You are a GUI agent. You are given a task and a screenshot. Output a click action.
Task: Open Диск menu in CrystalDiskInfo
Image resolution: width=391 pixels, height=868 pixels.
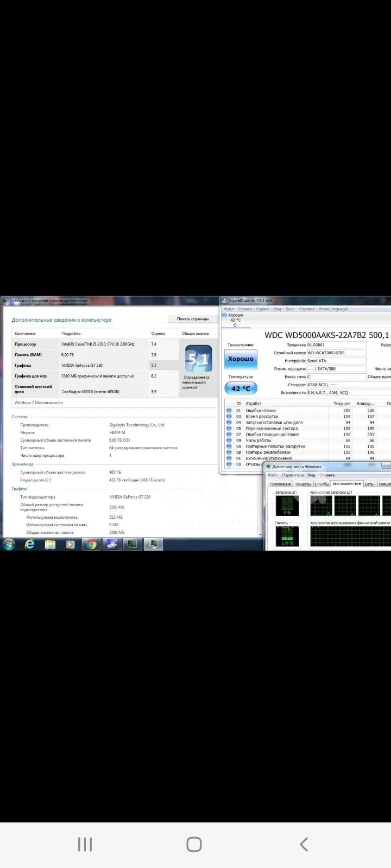tap(290, 309)
